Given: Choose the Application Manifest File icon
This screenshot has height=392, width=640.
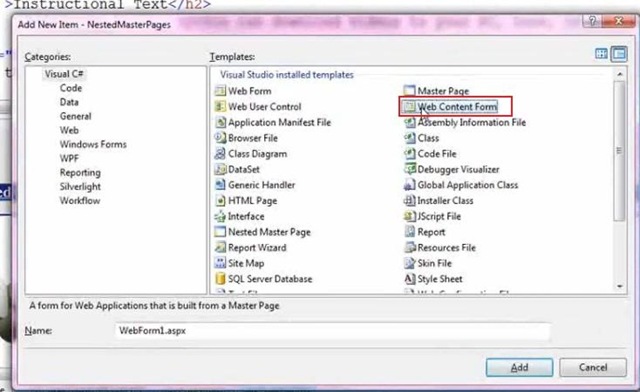Looking at the screenshot, I should (x=220, y=122).
